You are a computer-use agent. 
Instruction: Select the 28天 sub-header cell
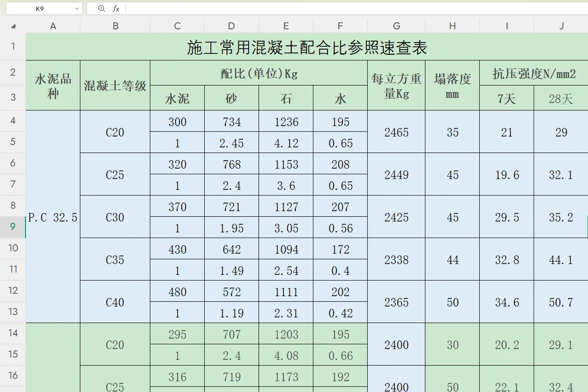tap(561, 98)
